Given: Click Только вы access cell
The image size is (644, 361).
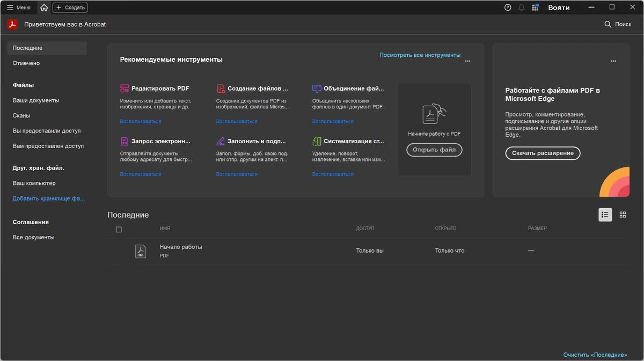Looking at the screenshot, I should click(x=370, y=251).
